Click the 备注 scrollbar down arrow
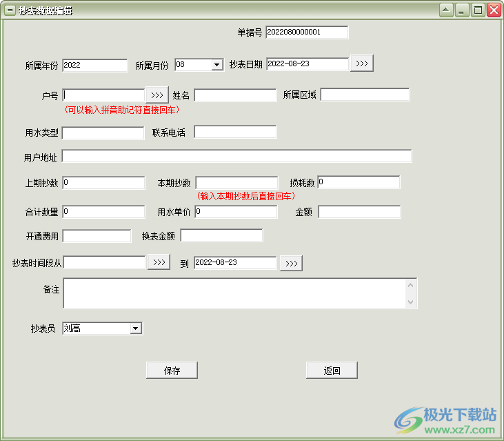The width and height of the screenshot is (504, 441). pos(410,302)
